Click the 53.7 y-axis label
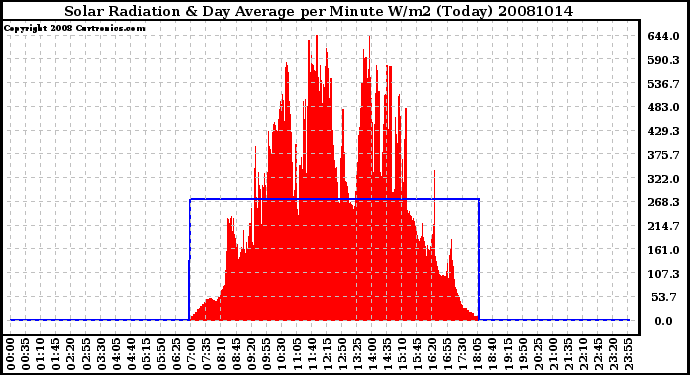The height and width of the screenshot is (375, 690). pyautogui.click(x=665, y=297)
